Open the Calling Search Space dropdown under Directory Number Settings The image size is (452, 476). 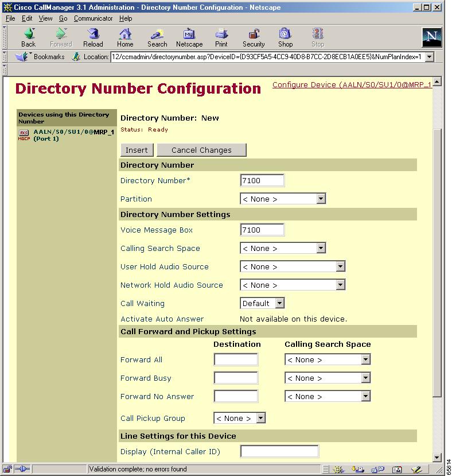[321, 248]
